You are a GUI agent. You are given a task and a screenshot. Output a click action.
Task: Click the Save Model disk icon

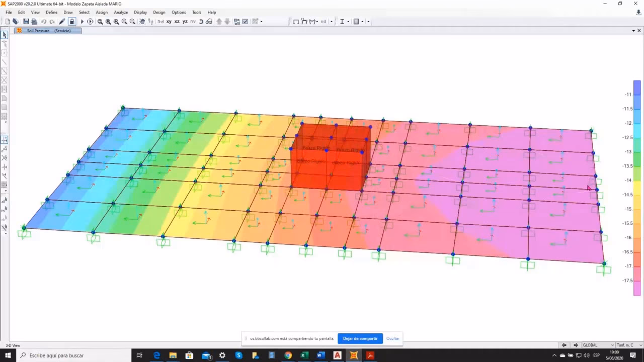(26, 22)
